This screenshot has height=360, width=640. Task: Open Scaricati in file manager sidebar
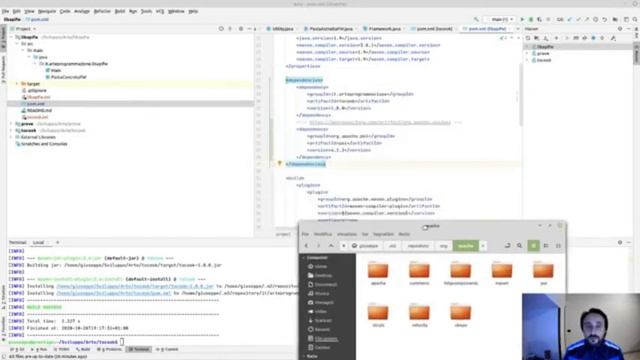click(323, 320)
